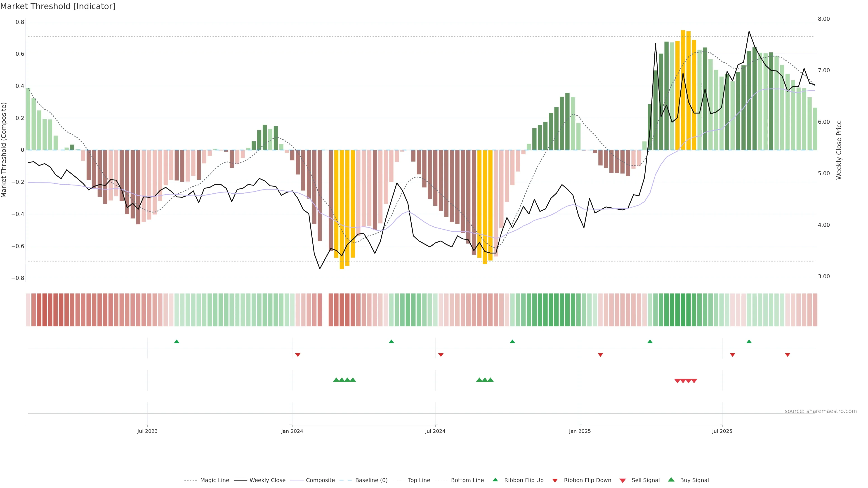Click the first green ribbon flip marker after Jul 2023
This screenshot has height=488, width=868.
tap(177, 342)
